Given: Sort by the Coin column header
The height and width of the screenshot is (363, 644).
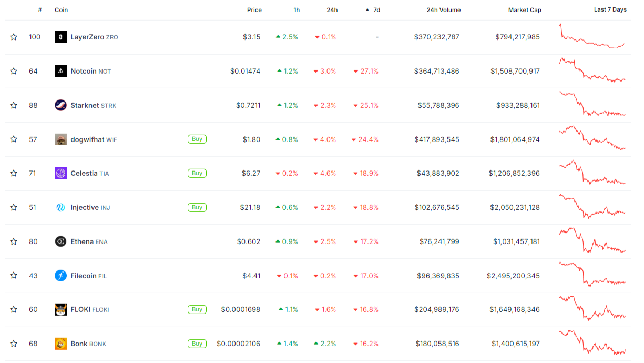Looking at the screenshot, I should (61, 10).
